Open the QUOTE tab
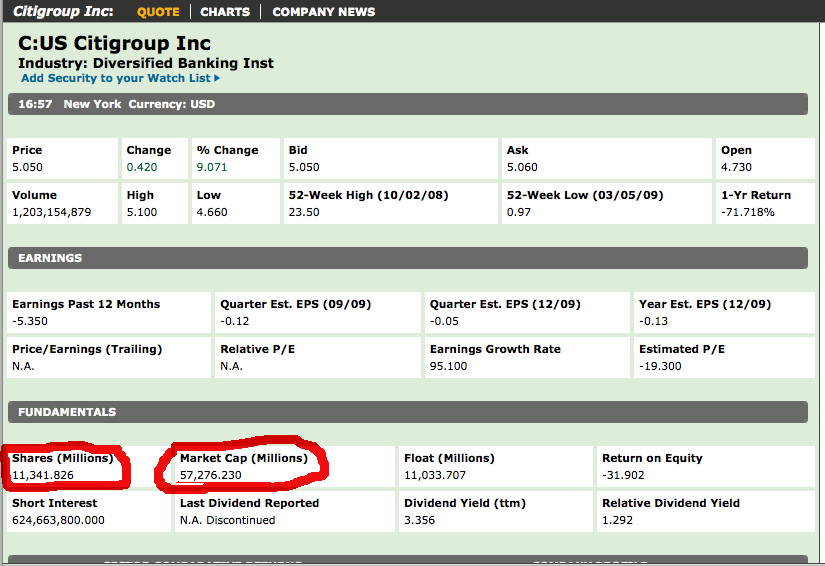Viewport: 825px width, 566px height. click(x=158, y=12)
